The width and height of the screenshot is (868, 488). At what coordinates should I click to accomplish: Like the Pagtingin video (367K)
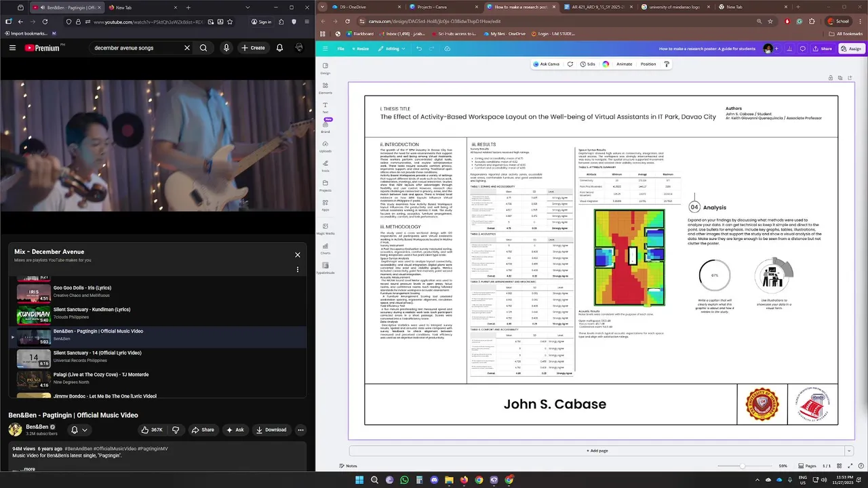point(152,430)
